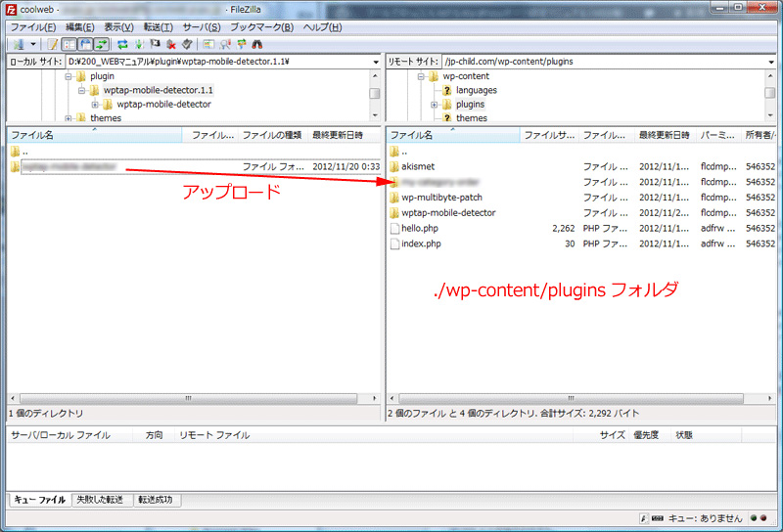This screenshot has height=532, width=783.
Task: Click the speed limit icon in status bar
Action: click(658, 519)
